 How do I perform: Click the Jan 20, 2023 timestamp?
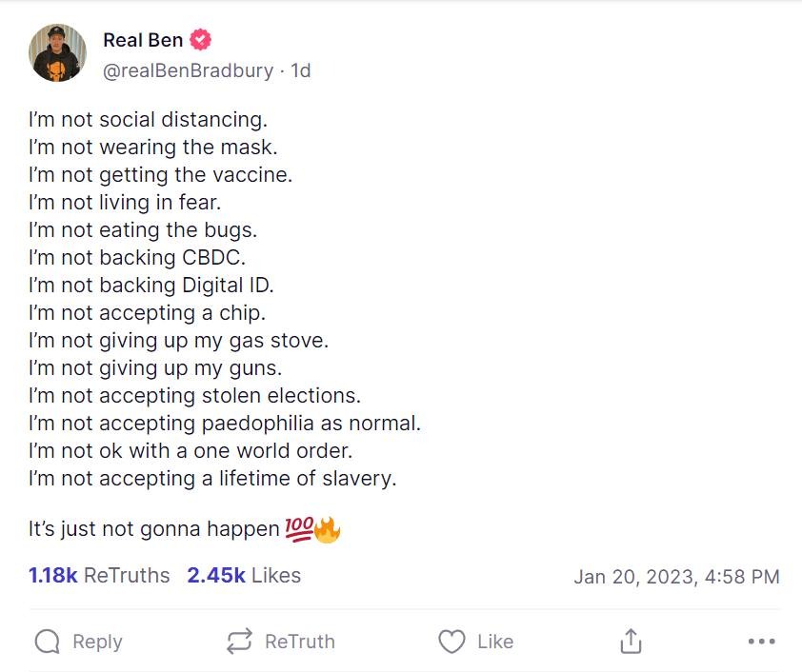coord(676,576)
